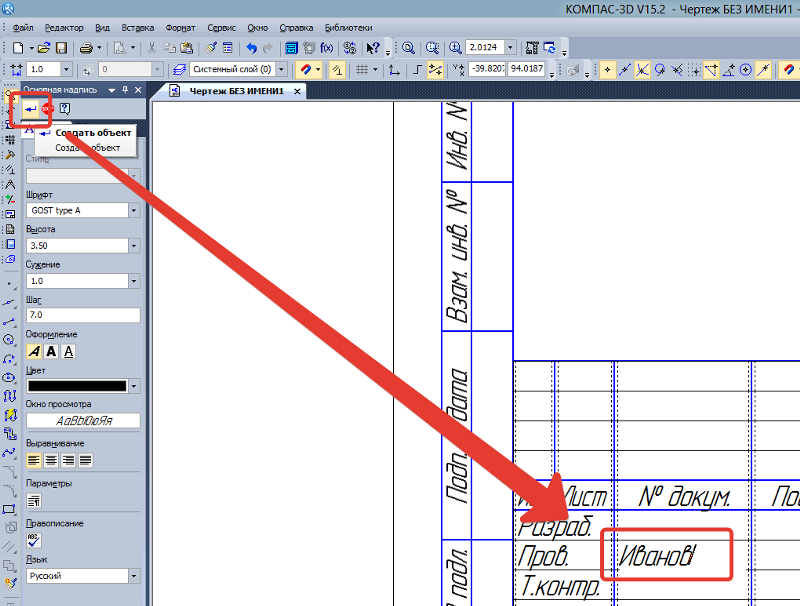
Task: Click the Т.контр. row label
Action: (x=560, y=586)
